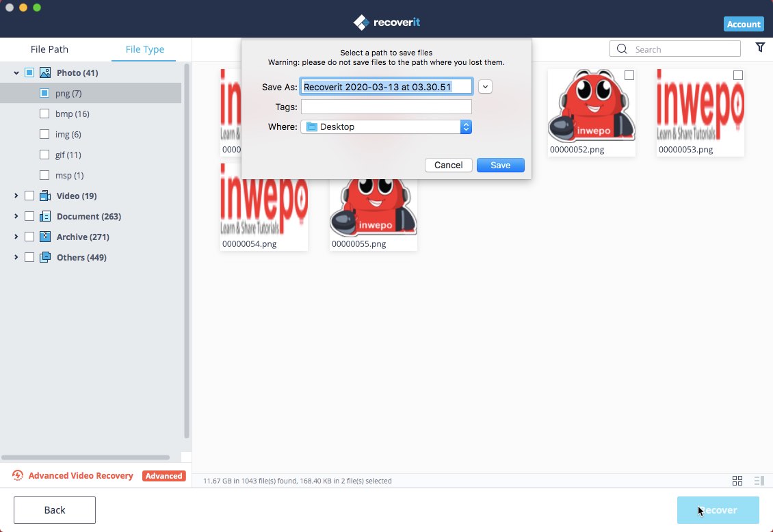Click the Advanced Video Recovery link
The image size is (773, 532).
pos(81,476)
